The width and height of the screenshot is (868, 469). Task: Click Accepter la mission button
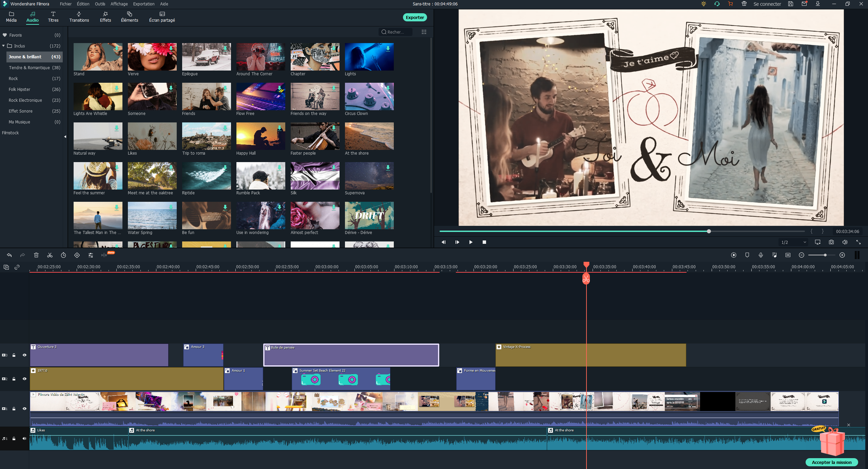point(831,462)
